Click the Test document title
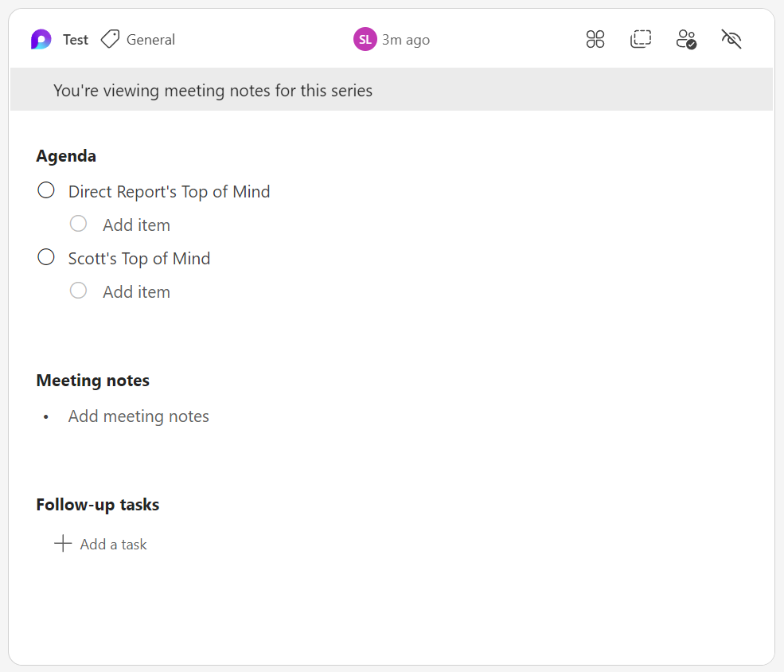This screenshot has width=784, height=672. click(x=75, y=38)
